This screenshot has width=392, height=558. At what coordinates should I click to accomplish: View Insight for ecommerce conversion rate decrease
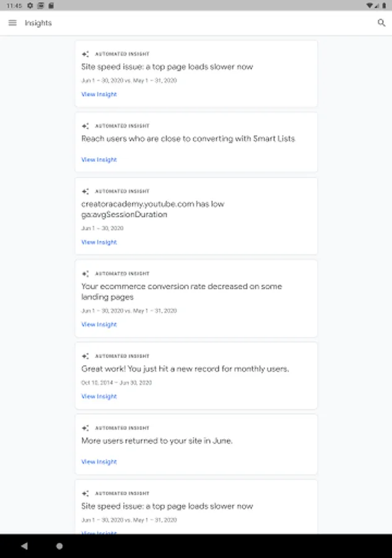[x=99, y=324]
